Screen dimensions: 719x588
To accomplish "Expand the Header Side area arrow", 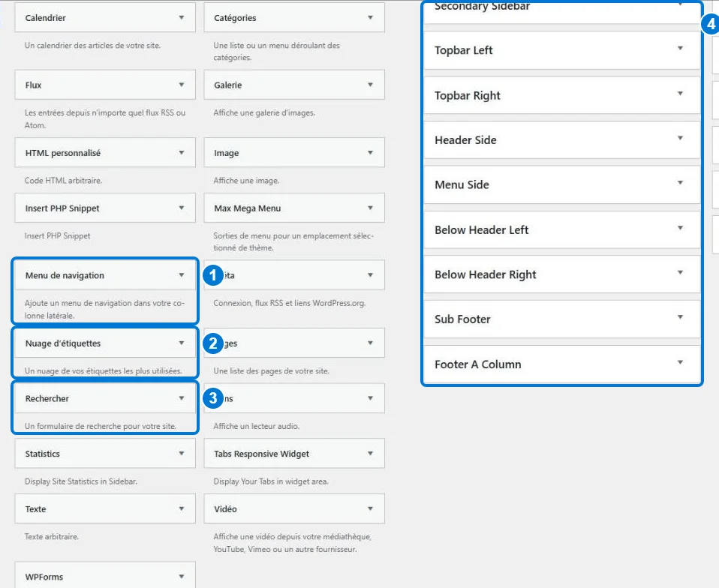I will click(681, 138).
